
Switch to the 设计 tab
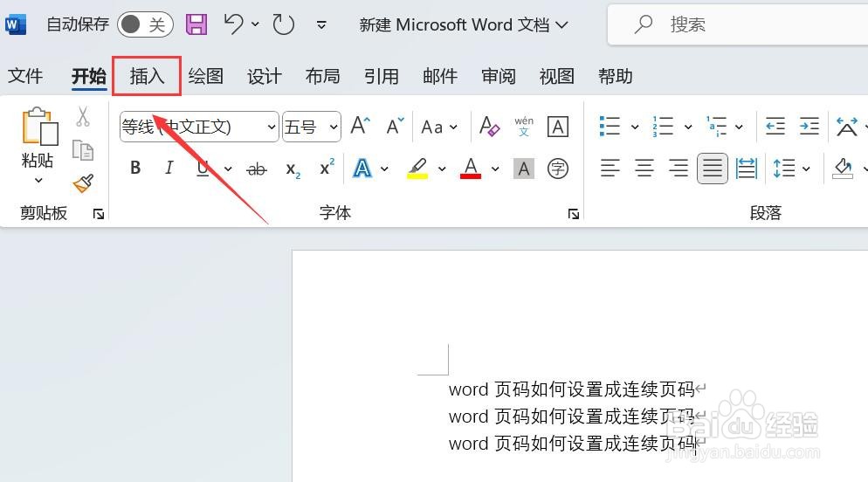coord(264,76)
